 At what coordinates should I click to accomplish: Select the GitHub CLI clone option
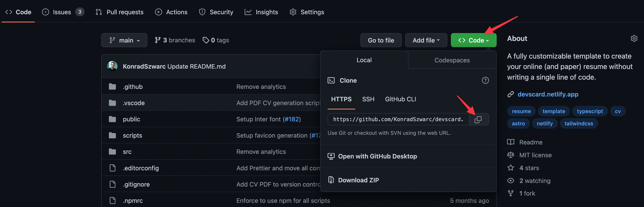pos(400,99)
